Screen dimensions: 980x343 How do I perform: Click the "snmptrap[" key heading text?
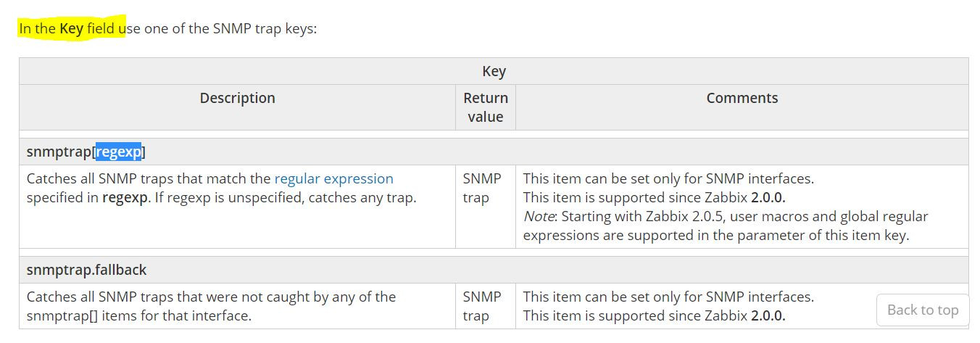pos(60,152)
